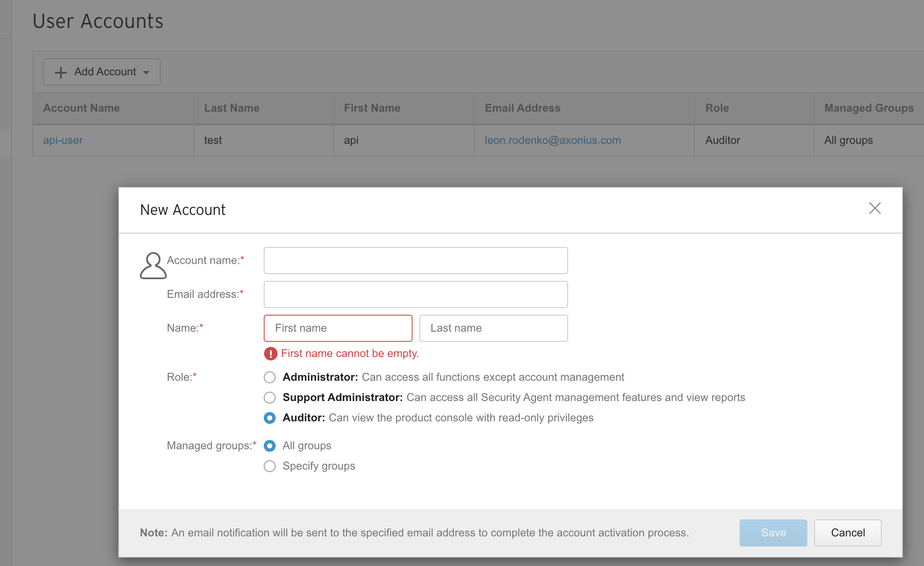924x566 pixels.
Task: Click the First name field
Action: [338, 328]
